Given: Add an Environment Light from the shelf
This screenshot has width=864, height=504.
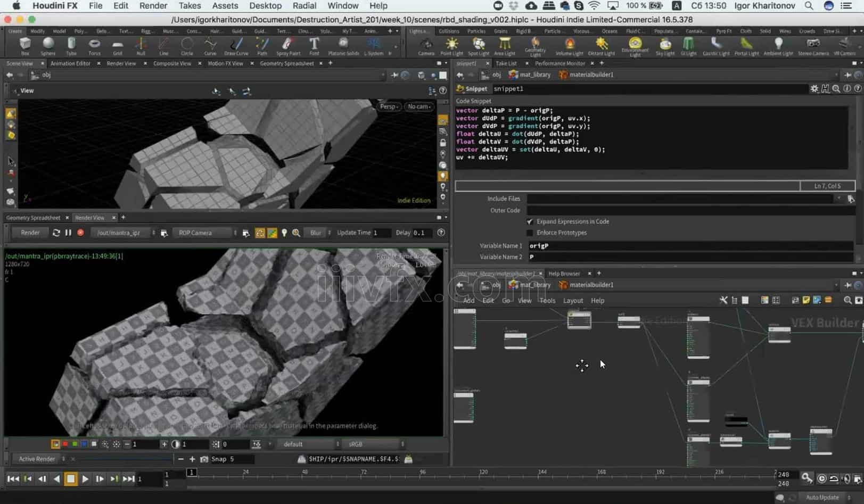Looking at the screenshot, I should pyautogui.click(x=635, y=47).
